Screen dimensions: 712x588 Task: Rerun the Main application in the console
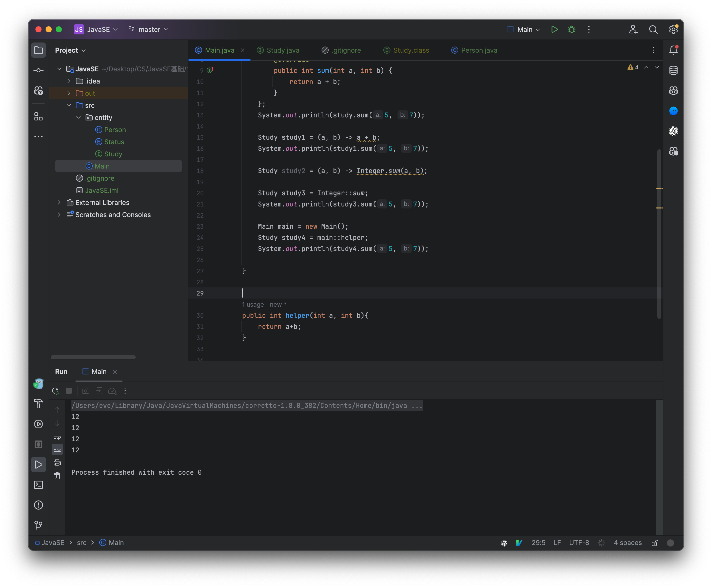pos(55,391)
